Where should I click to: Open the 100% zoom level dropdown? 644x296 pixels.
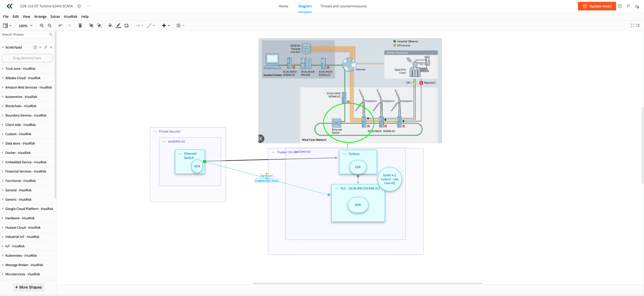(25, 26)
